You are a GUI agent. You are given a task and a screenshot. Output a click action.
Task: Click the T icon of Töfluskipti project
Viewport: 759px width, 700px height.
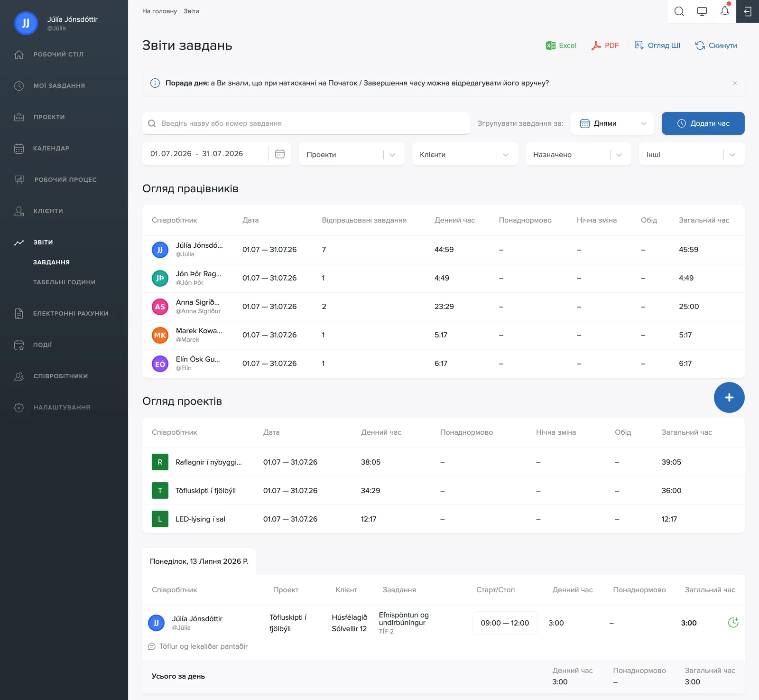160,491
